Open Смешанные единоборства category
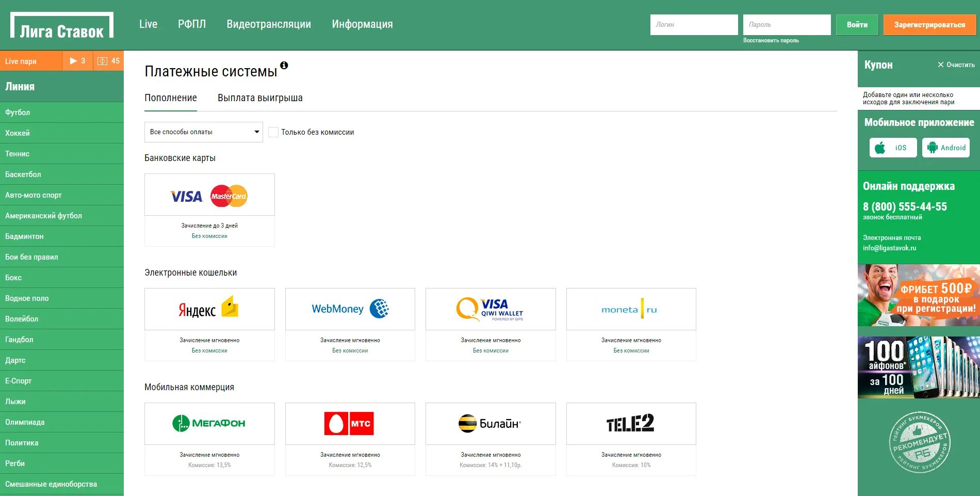Screen dimensions: 980x496 pos(62,484)
